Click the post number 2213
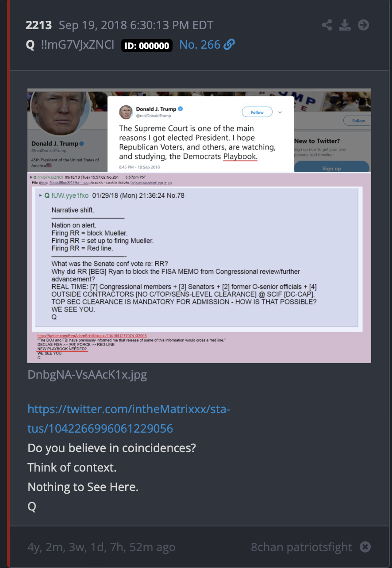 tap(38, 25)
